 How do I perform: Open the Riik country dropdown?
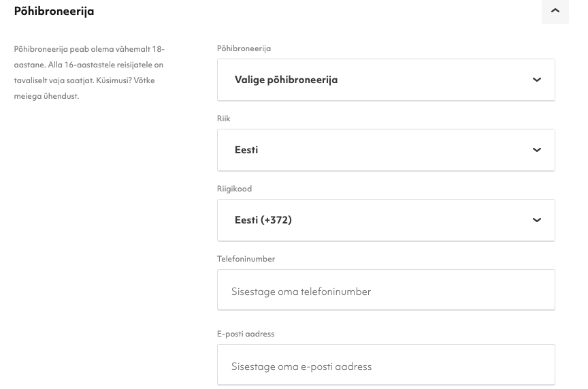coord(386,150)
